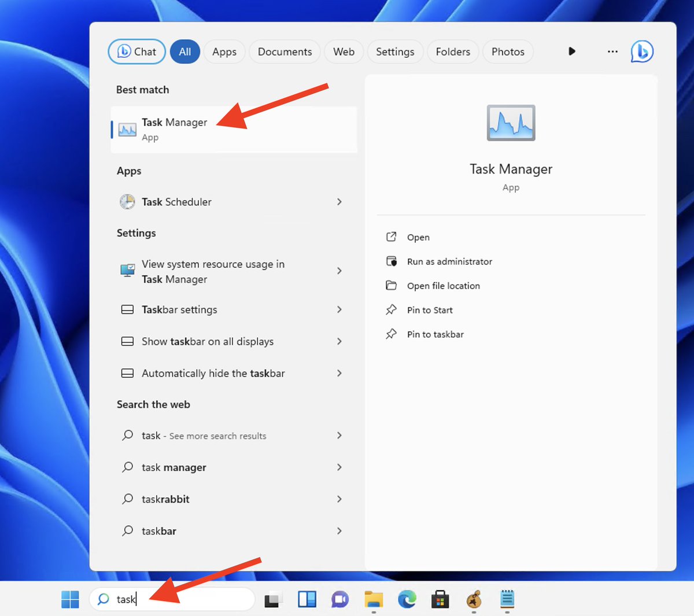The width and height of the screenshot is (694, 616).
Task: Select the All filter tab
Action: (185, 51)
